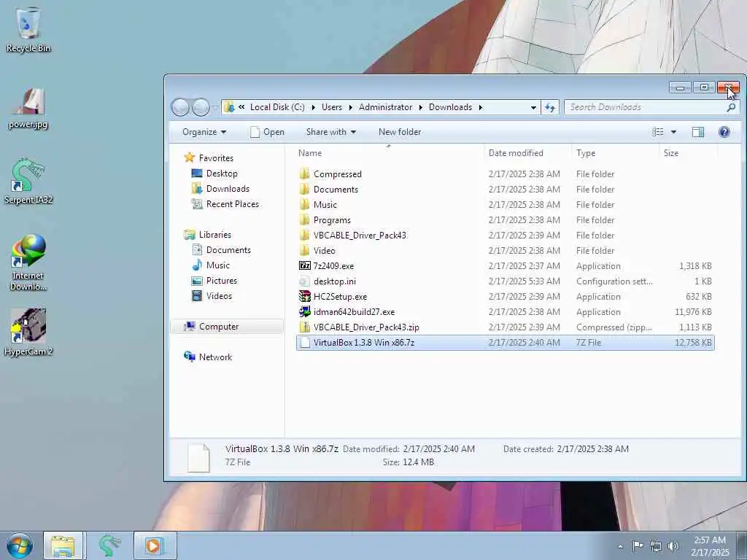The height and width of the screenshot is (560, 747).
Task: Select the VBCABLE_Driver_Pack43 folder icon
Action: tap(305, 236)
